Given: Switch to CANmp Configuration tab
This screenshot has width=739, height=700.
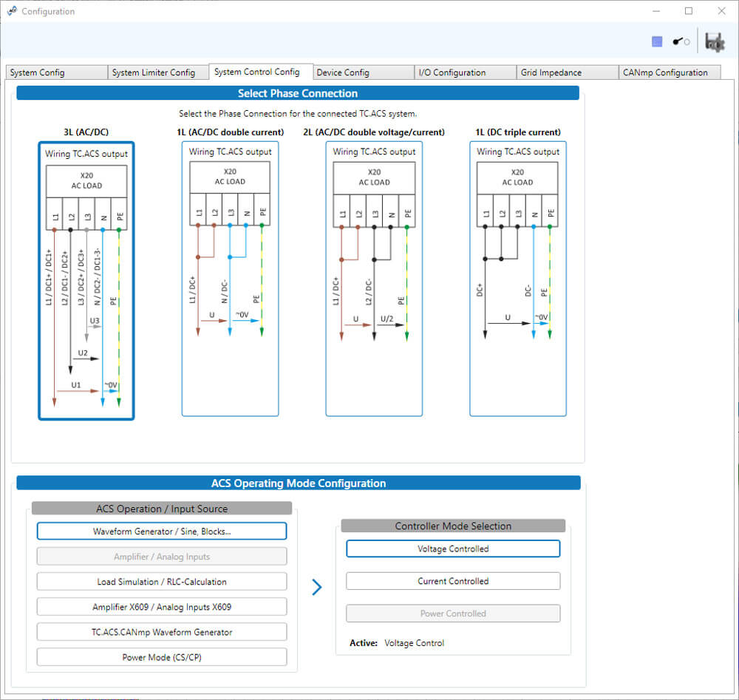Looking at the screenshot, I should click(x=669, y=72).
